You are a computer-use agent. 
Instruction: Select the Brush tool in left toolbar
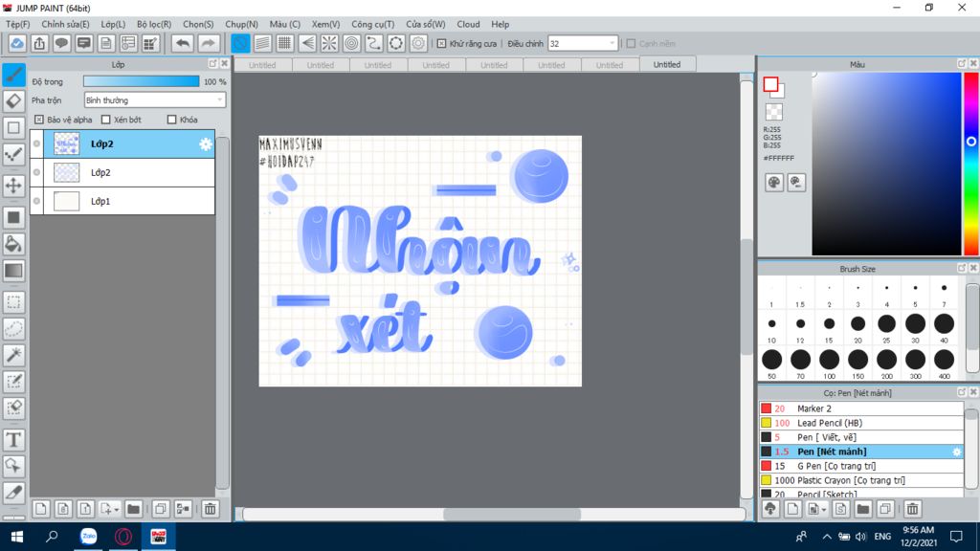(x=13, y=75)
